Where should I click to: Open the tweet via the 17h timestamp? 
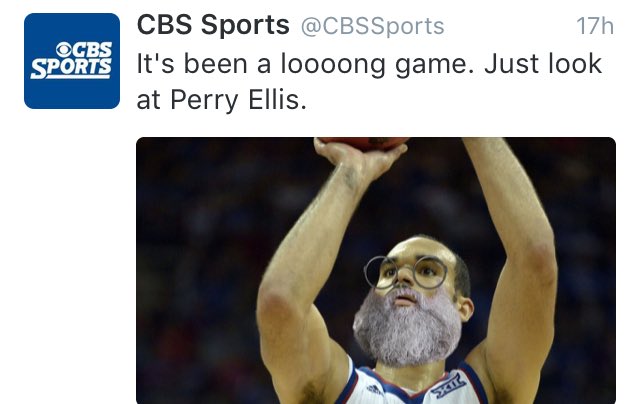tap(595, 26)
